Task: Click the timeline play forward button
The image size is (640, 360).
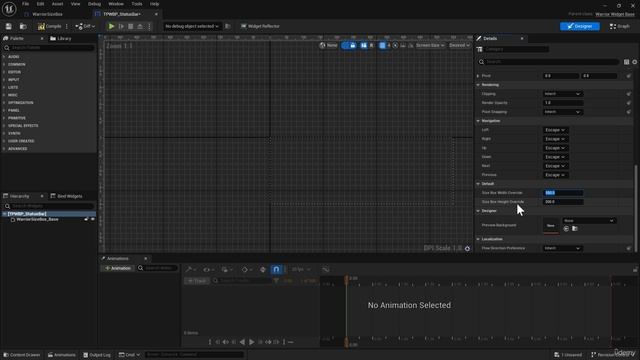Action: 251,342
